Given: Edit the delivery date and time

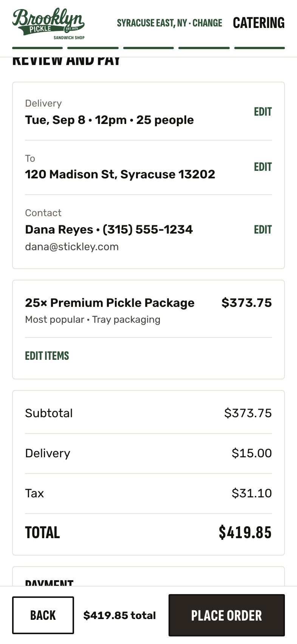Looking at the screenshot, I should [x=263, y=112].
